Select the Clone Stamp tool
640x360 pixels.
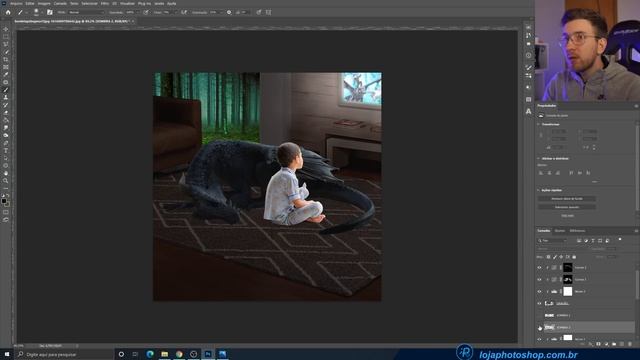pos(6,98)
